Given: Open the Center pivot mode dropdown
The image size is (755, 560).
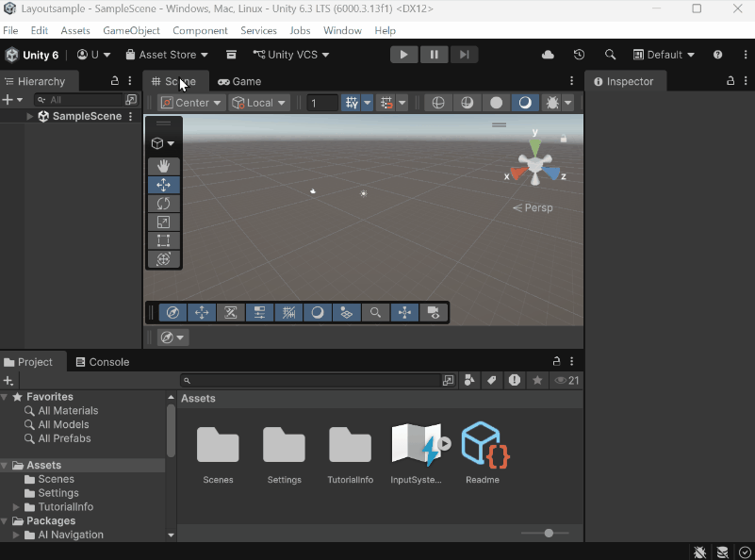Looking at the screenshot, I should tap(191, 103).
